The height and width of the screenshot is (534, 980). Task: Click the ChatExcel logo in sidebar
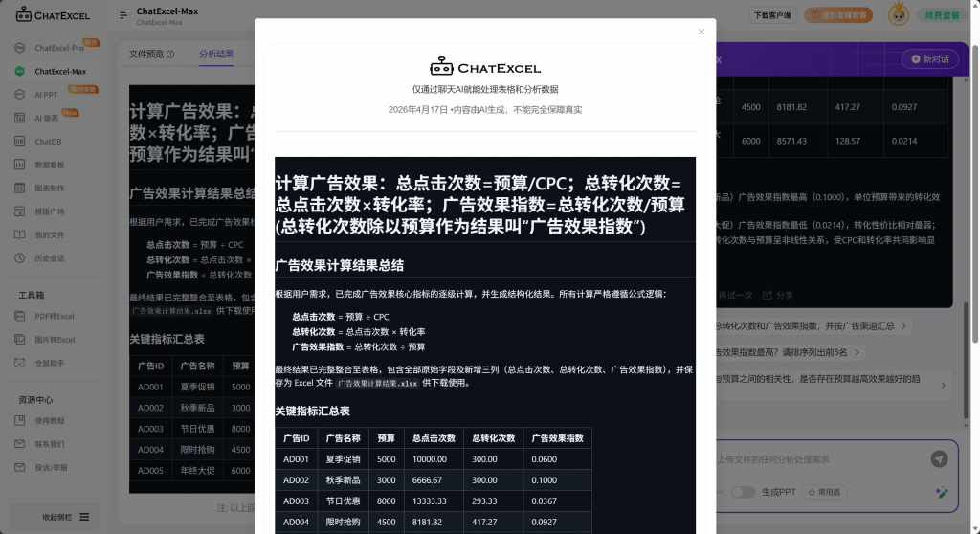(54, 14)
